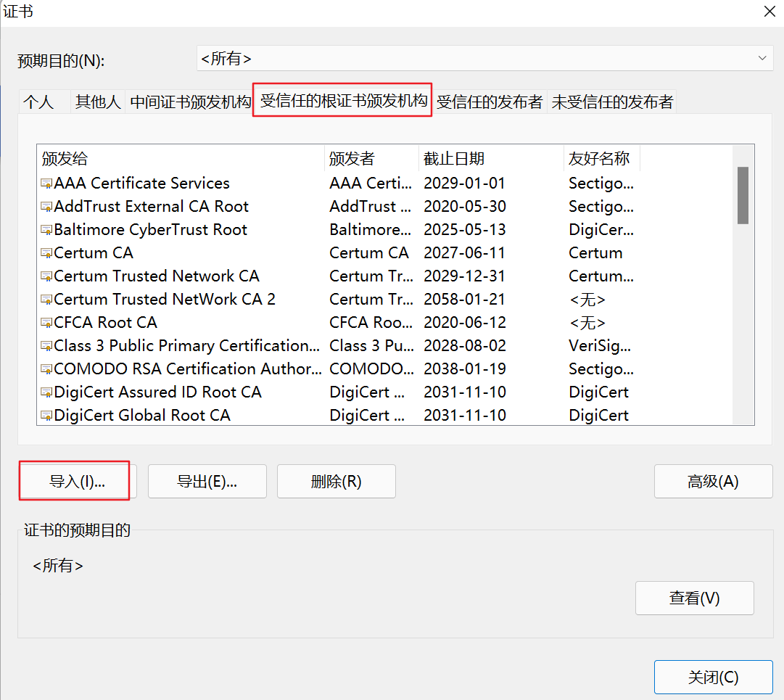
Task: Click the expiry date 2038-01-19
Action: (464, 369)
